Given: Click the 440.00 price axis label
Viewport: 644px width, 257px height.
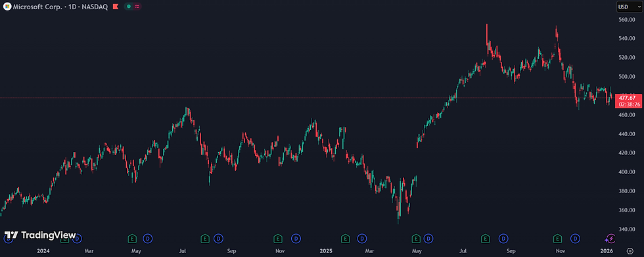Looking at the screenshot, I should [627, 134].
